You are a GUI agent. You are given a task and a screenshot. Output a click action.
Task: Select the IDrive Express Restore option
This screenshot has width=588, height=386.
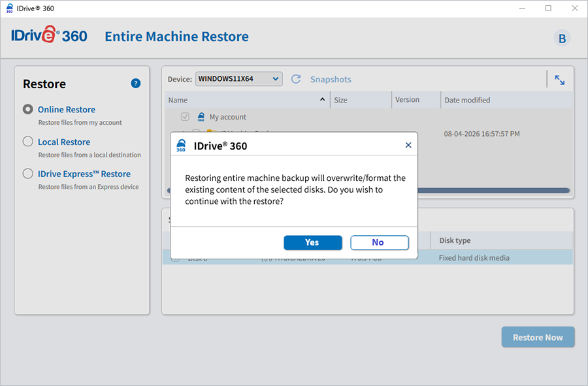tap(27, 174)
